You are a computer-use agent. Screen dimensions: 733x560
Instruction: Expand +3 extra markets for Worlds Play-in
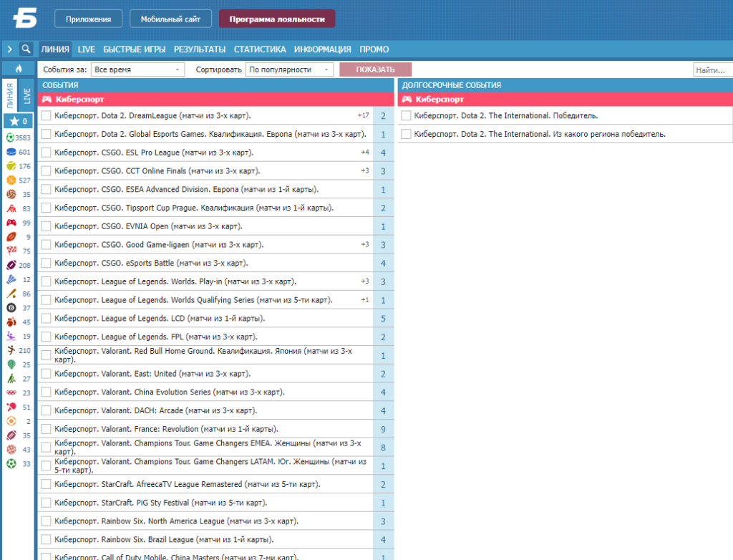point(365,281)
